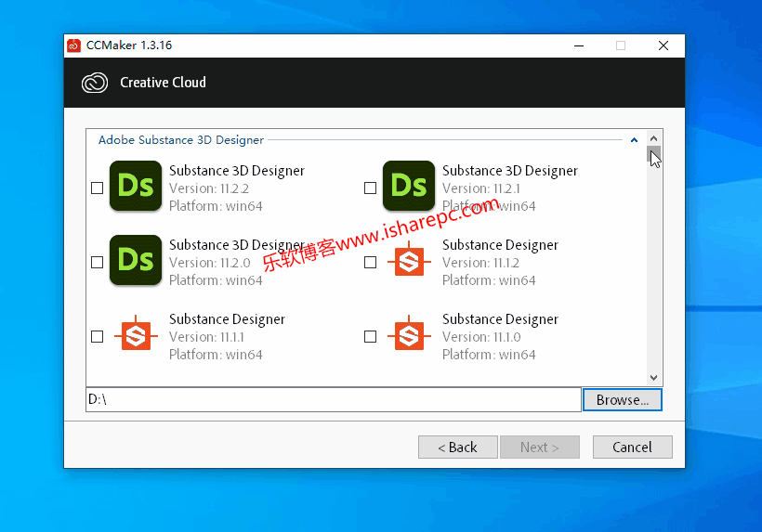Viewport: 762px width, 532px height.
Task: Minimize the CCMaker window
Action: click(x=579, y=45)
